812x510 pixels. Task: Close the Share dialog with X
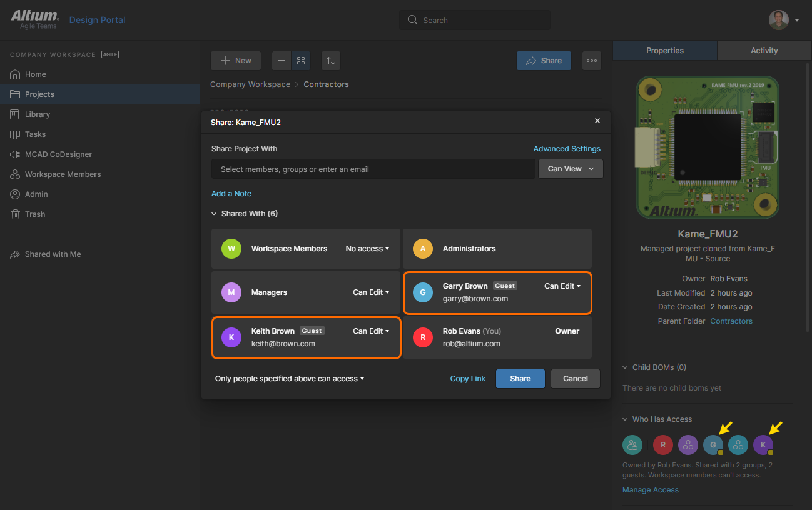click(x=597, y=121)
